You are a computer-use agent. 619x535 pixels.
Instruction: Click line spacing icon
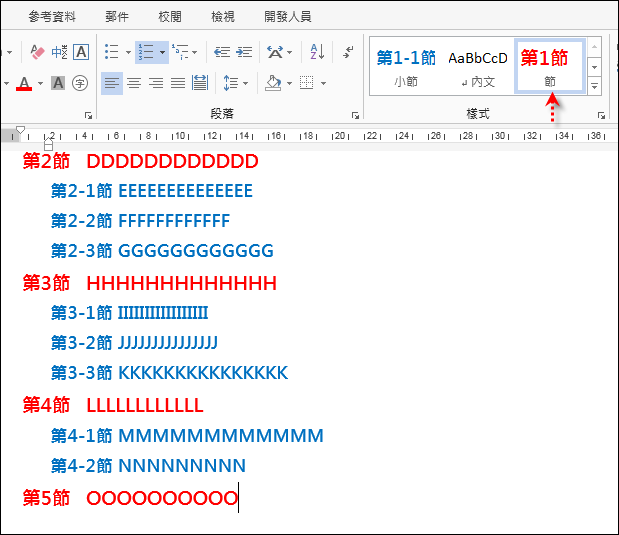point(231,83)
